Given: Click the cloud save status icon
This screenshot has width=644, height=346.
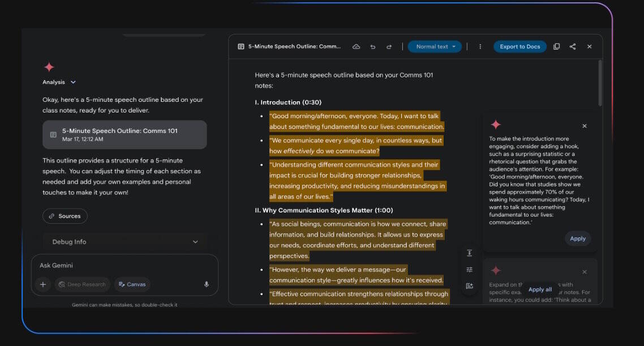Looking at the screenshot, I should [356, 47].
